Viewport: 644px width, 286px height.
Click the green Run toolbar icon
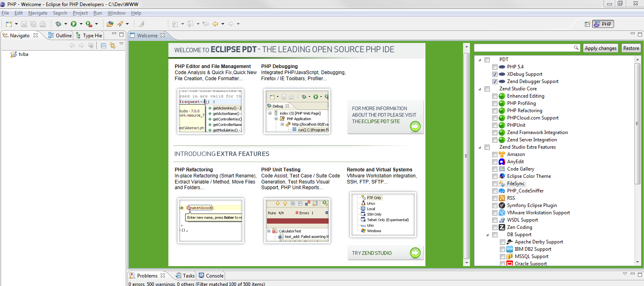(x=74, y=24)
